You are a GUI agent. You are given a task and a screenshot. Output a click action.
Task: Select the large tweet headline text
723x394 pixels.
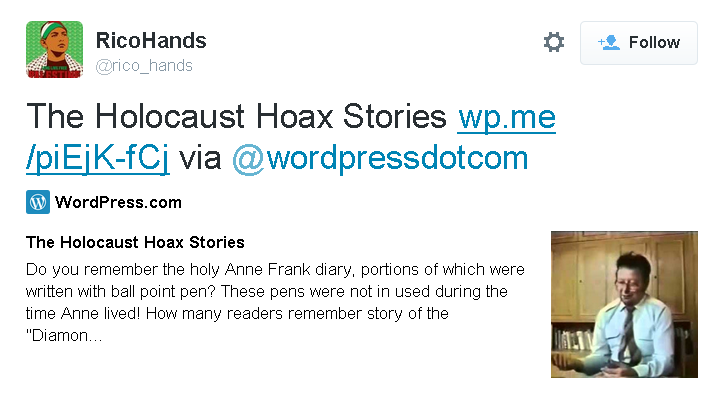pos(236,116)
